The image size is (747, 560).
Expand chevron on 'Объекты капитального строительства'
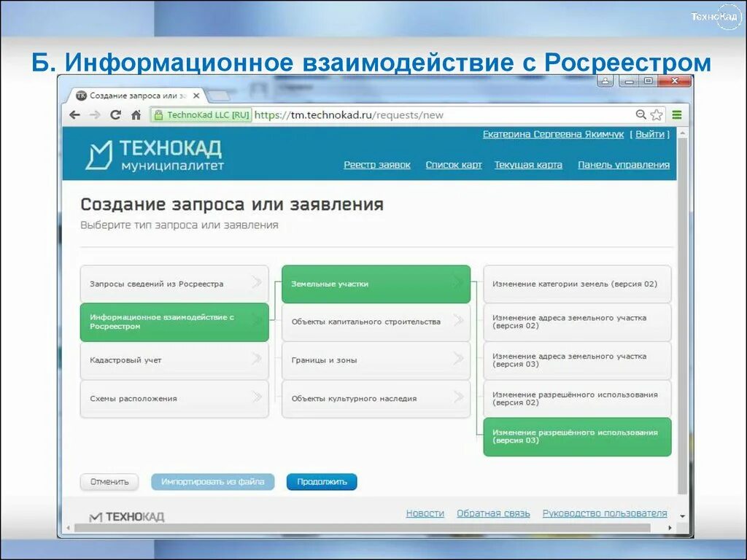coord(458,321)
